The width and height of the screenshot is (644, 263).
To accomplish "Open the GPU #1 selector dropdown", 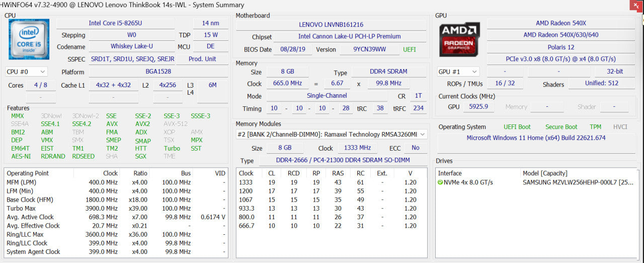I will point(458,72).
